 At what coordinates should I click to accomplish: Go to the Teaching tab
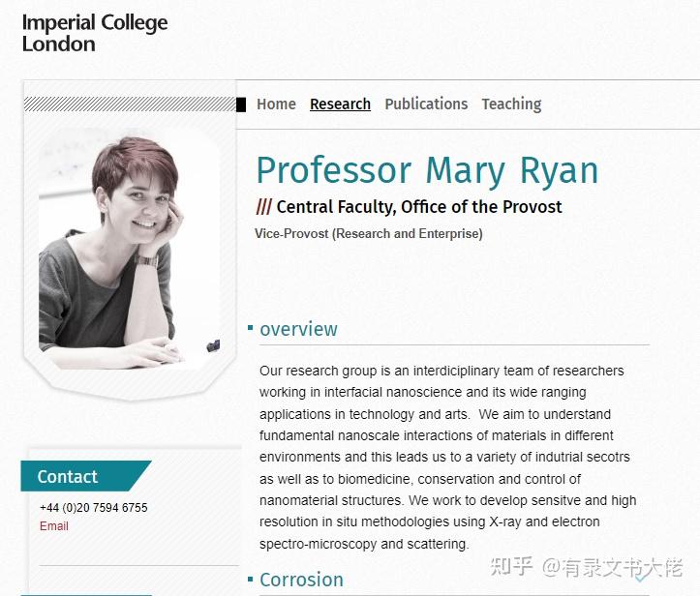[511, 104]
